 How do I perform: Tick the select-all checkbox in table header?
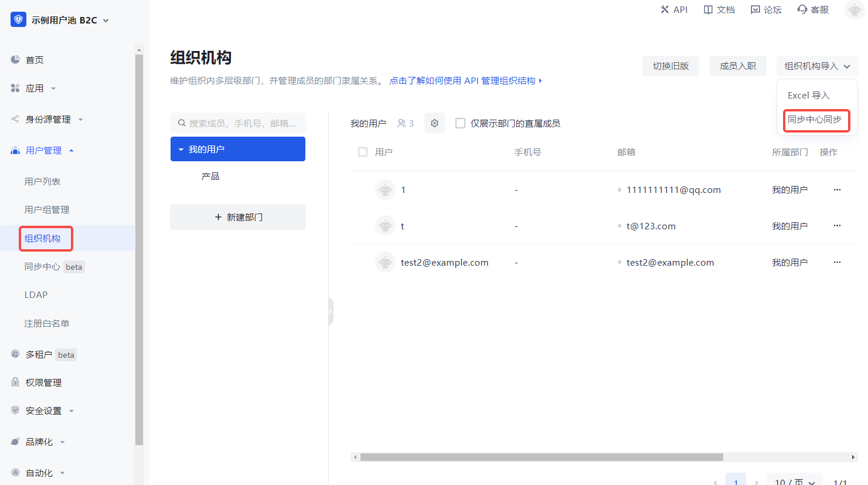(x=363, y=152)
